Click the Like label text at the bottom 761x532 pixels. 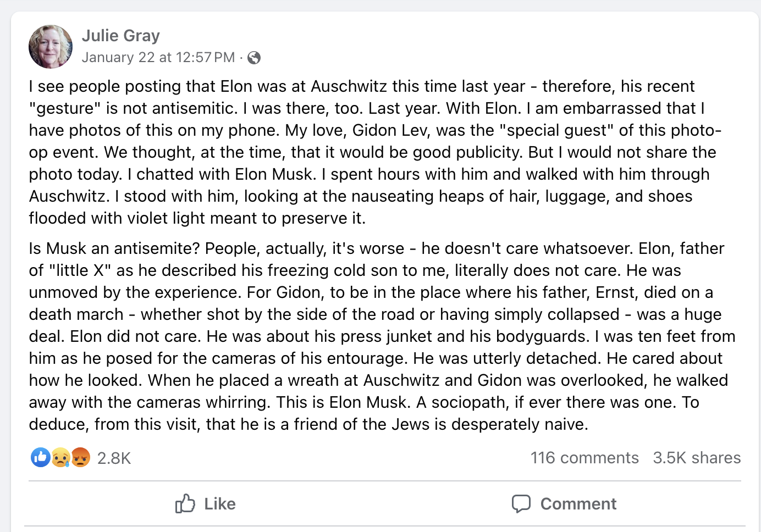[x=219, y=503]
